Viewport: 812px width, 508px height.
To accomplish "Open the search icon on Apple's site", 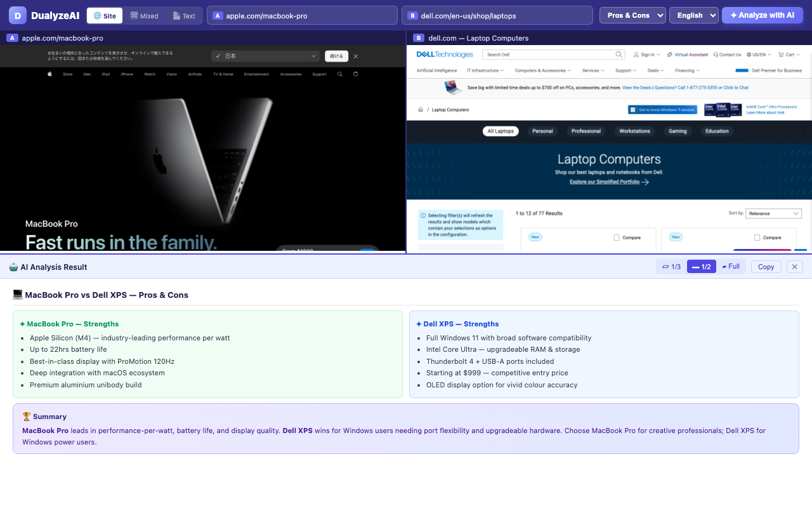I will click(x=340, y=74).
